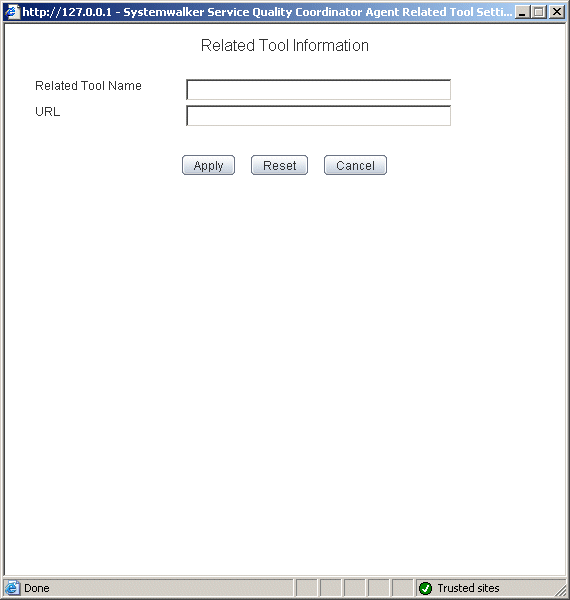This screenshot has width=570, height=600.
Task: Click the 'URL' label
Action: pyautogui.click(x=47, y=112)
